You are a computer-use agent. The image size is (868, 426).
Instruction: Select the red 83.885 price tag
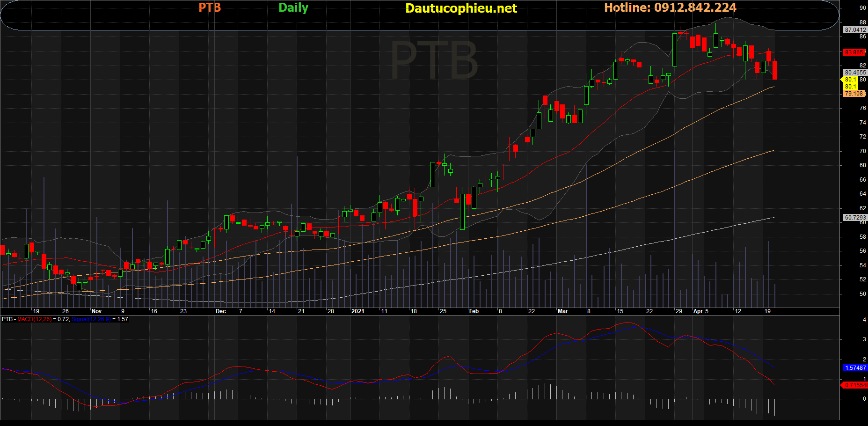click(x=854, y=52)
